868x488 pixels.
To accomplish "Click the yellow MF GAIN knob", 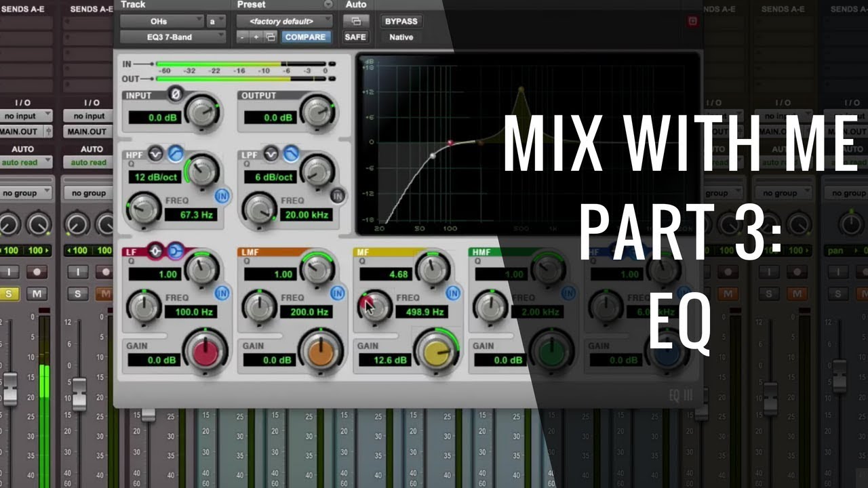I will (437, 351).
